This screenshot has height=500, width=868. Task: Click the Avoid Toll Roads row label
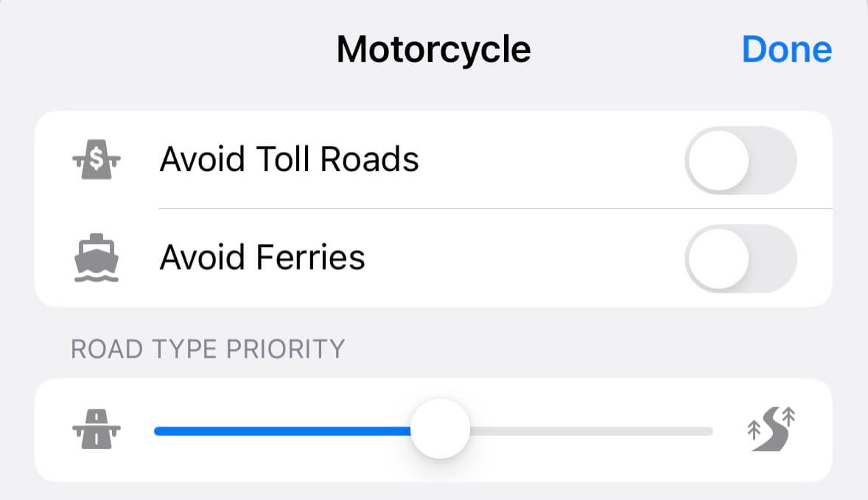pos(290,159)
